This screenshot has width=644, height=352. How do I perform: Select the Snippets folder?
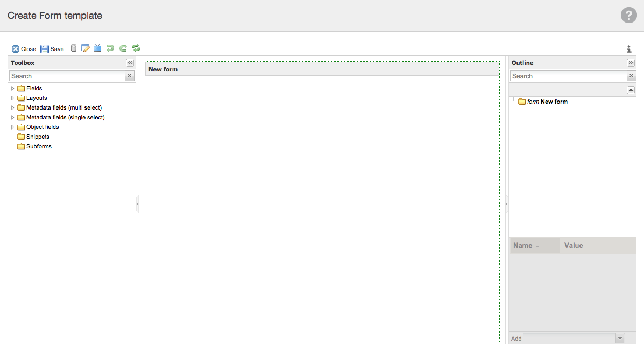37,137
